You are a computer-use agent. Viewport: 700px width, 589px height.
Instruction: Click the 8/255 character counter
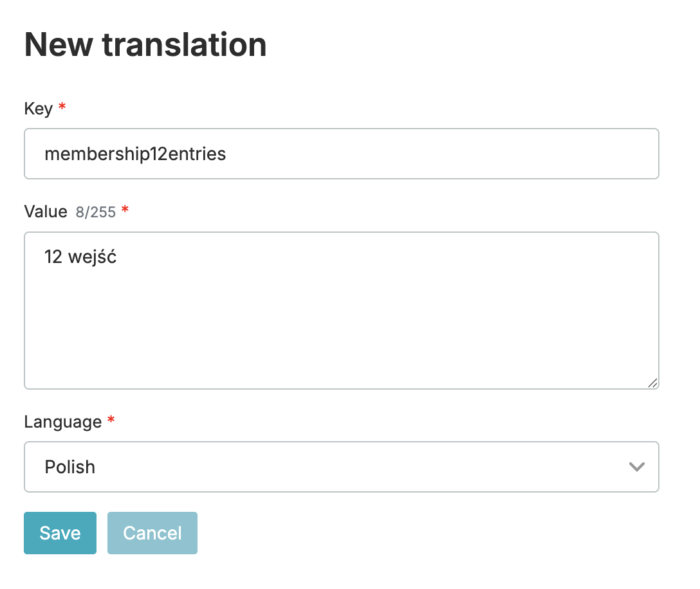(x=96, y=212)
